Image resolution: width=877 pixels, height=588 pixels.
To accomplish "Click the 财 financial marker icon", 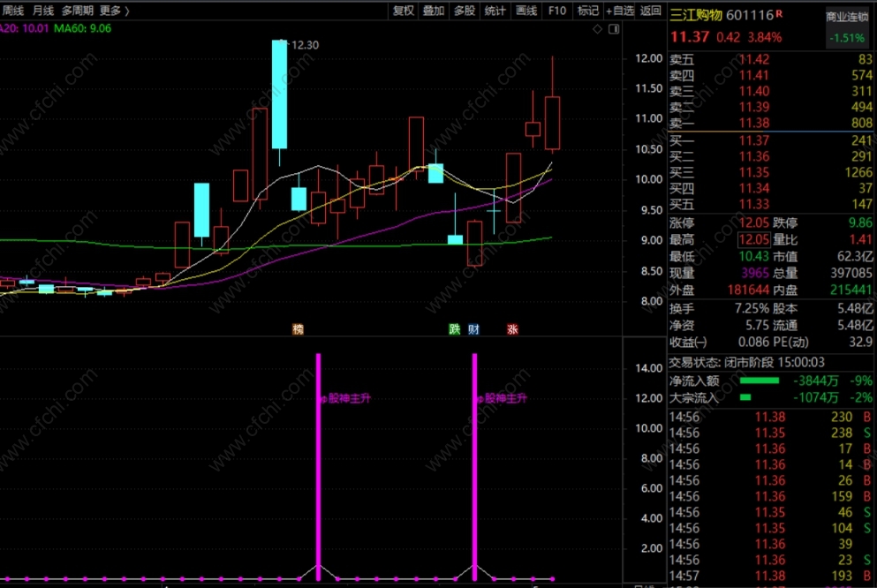I will pos(473,329).
